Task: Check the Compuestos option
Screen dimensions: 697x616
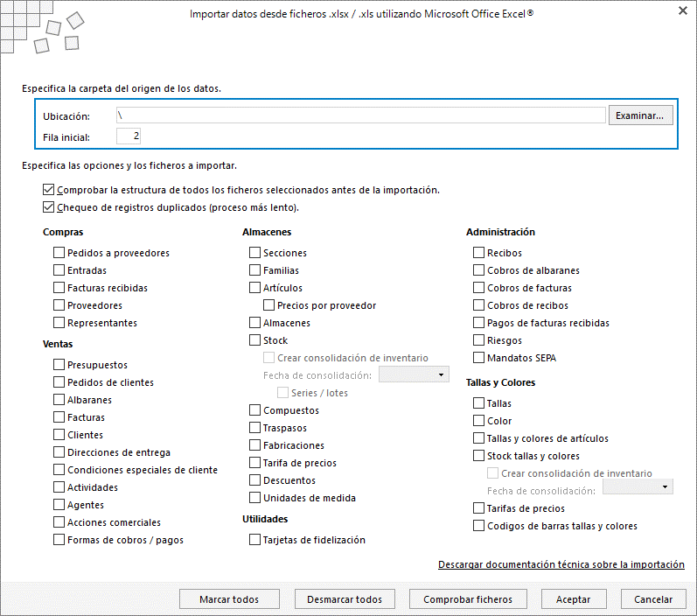Action: 254,410
